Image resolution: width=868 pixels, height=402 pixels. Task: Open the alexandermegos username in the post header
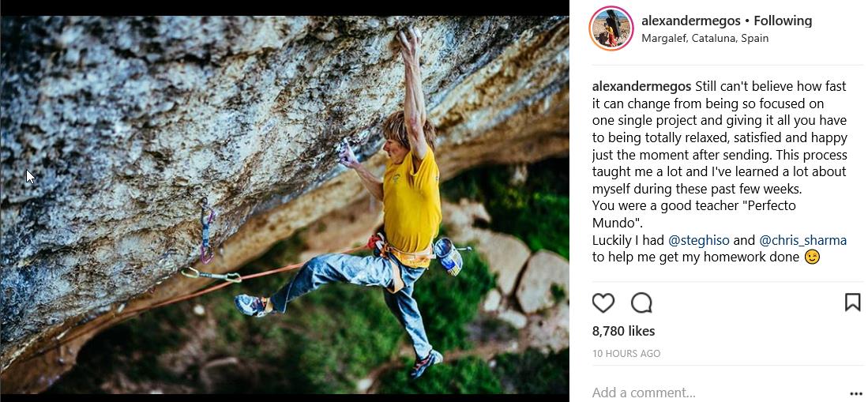692,21
